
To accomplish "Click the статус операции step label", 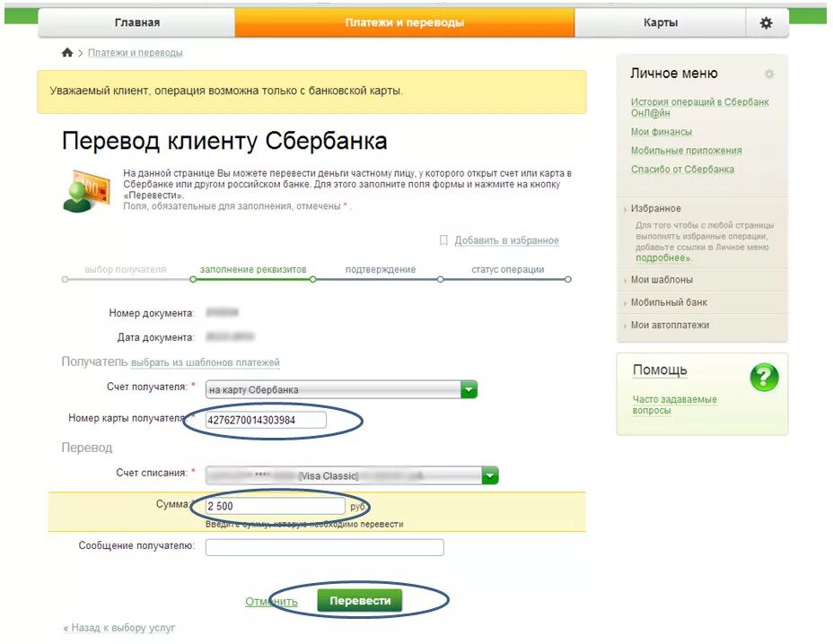I will tap(507, 270).
